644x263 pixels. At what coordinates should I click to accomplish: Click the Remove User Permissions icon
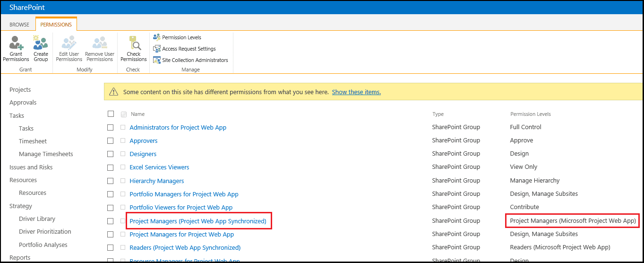pyautogui.click(x=100, y=43)
